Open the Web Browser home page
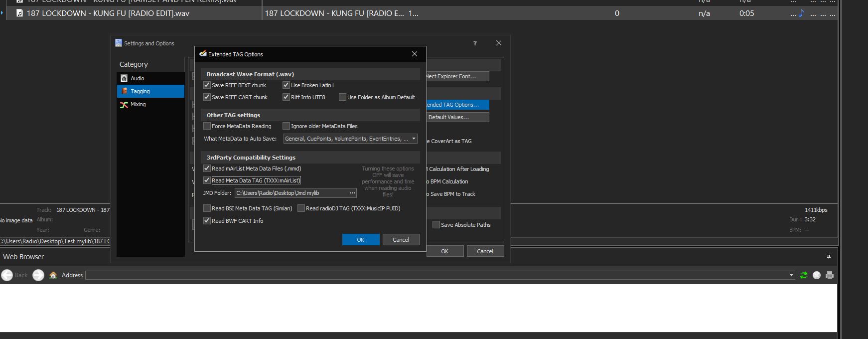 coord(53,275)
